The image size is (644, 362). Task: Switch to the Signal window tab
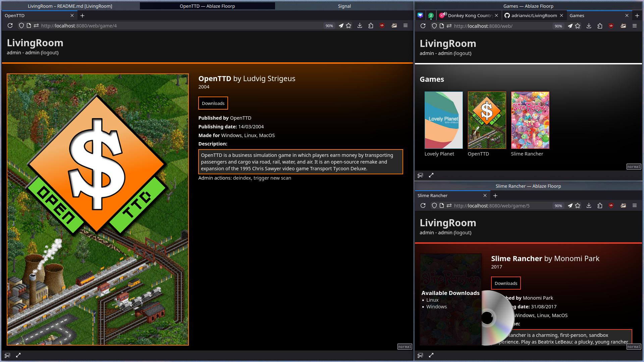pyautogui.click(x=344, y=6)
